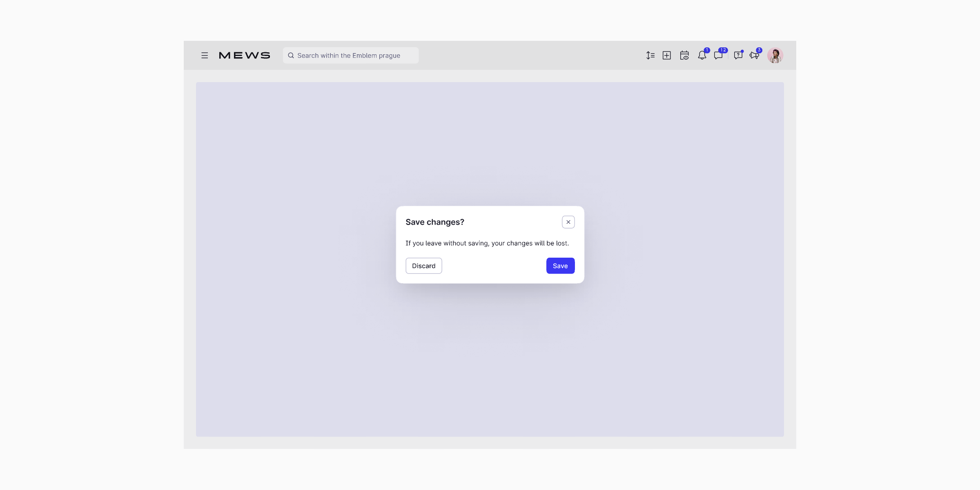Click the blue dot on the help icon
980x490 pixels.
point(743,51)
